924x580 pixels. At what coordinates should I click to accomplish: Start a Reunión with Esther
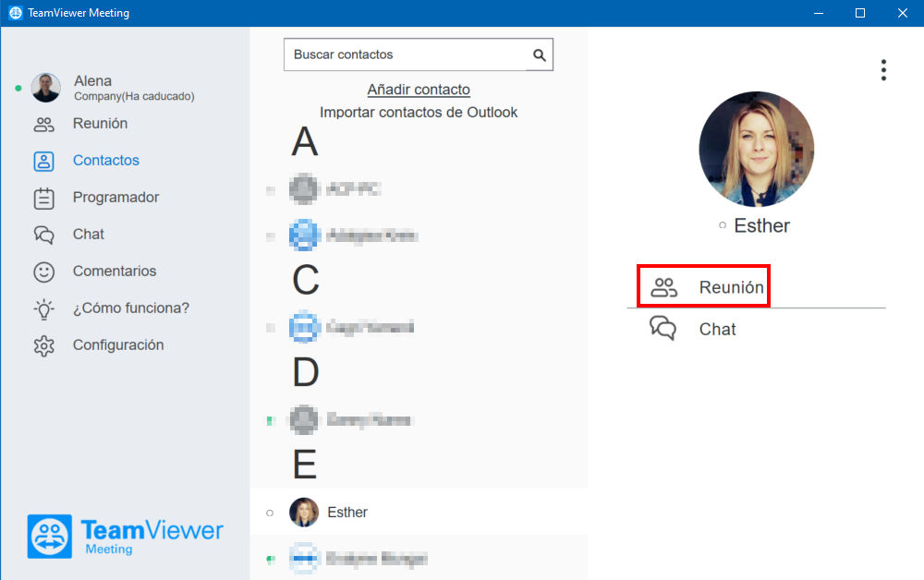point(703,286)
